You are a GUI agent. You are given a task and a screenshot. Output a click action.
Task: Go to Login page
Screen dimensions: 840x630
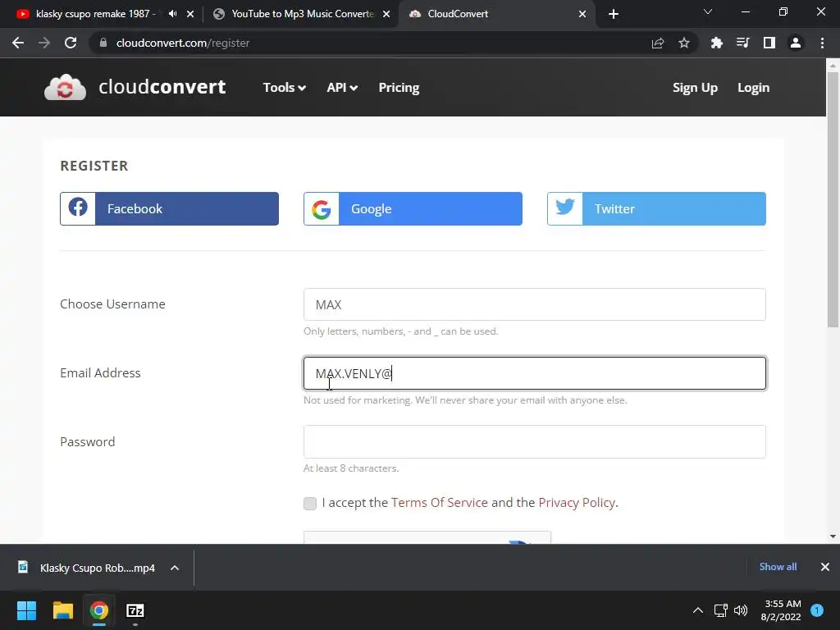click(x=753, y=87)
